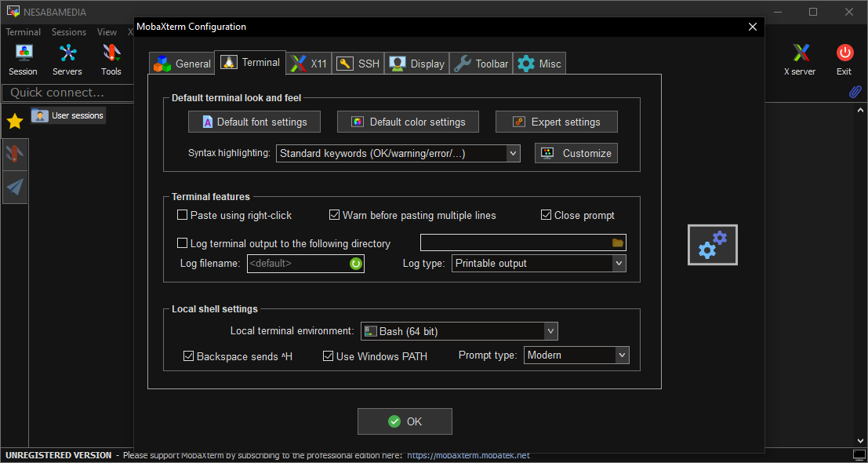868x463 pixels.
Task: Enable Paste using right-click checkbox
Action: 183,215
